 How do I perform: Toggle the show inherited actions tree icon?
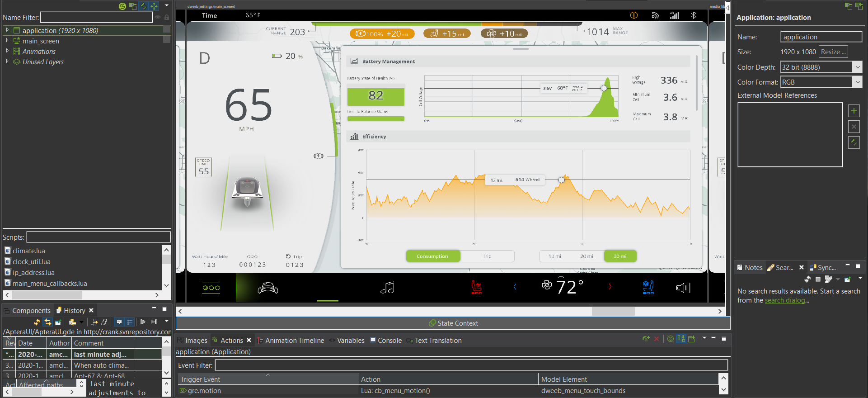tap(681, 338)
